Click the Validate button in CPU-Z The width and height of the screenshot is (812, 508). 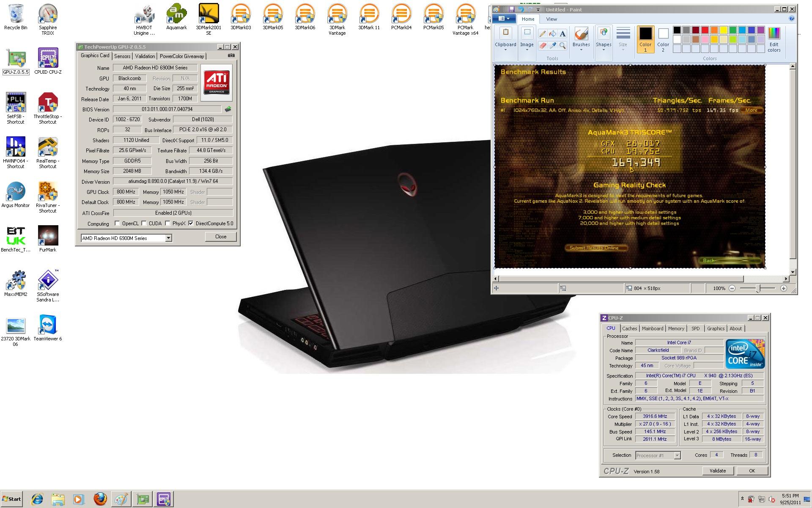pyautogui.click(x=718, y=471)
